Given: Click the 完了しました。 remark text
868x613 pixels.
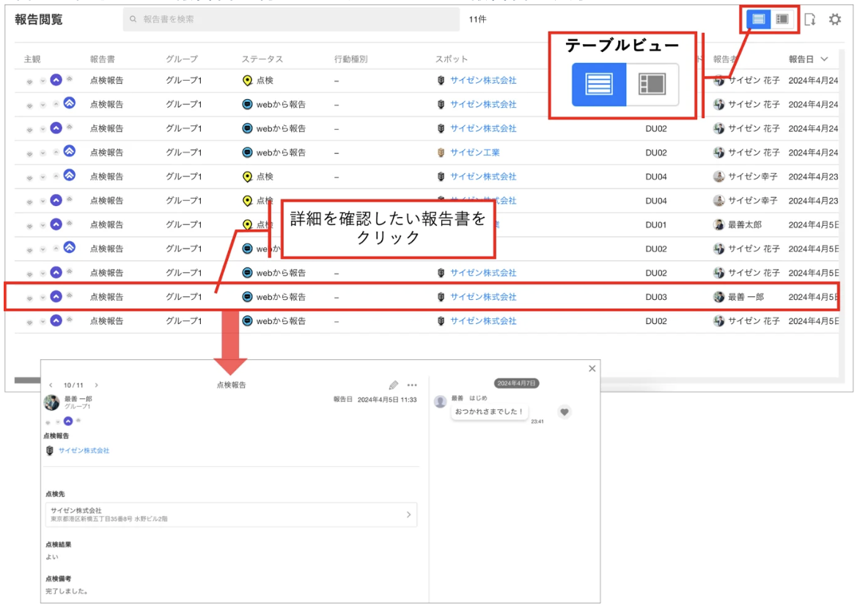Looking at the screenshot, I should [67, 592].
